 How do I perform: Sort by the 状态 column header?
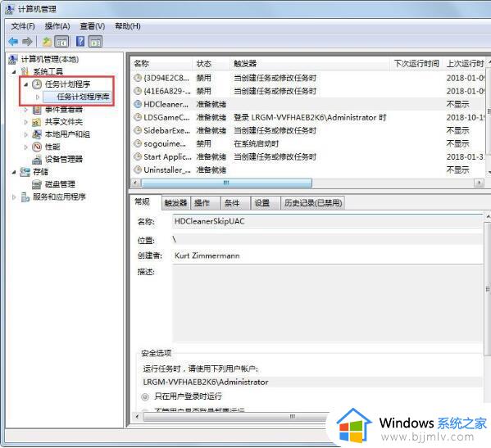click(211, 64)
